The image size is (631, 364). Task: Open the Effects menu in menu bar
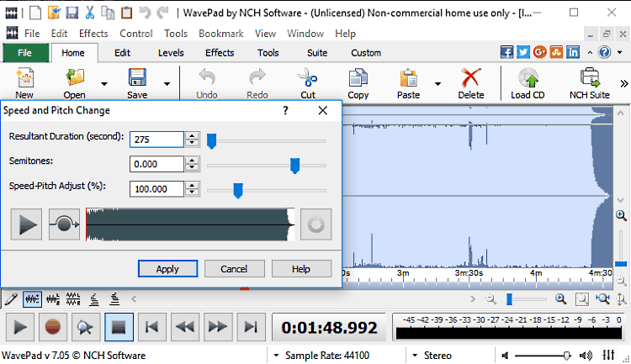coord(93,34)
